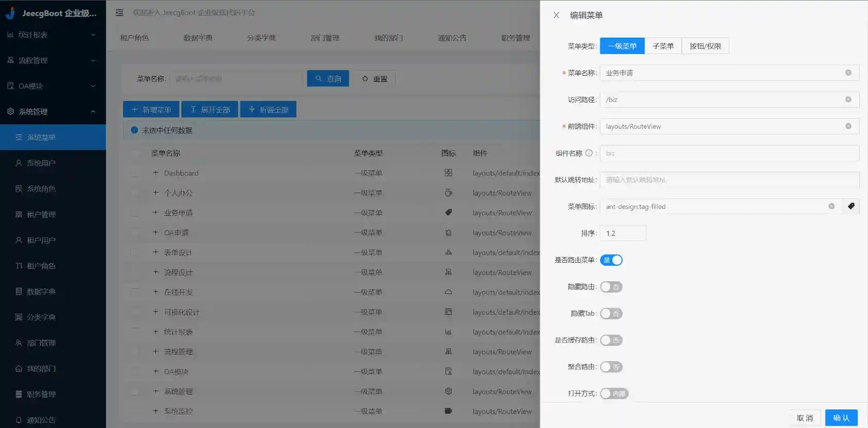Select the 子菜单 menu type

(663, 46)
